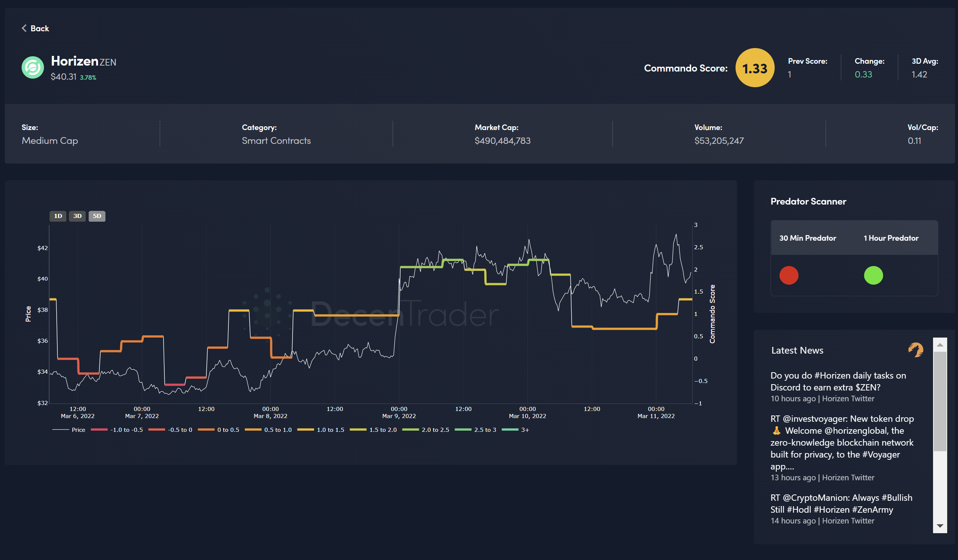Click the Latest News scrollbar thumb
Screen dimensions: 958x560
[940, 401]
